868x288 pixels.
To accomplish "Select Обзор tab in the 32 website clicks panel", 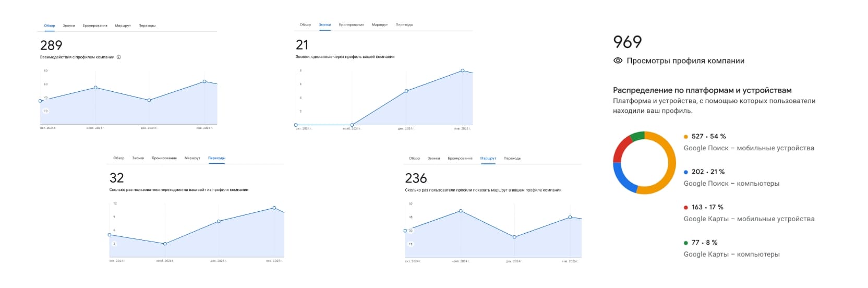I will (119, 158).
